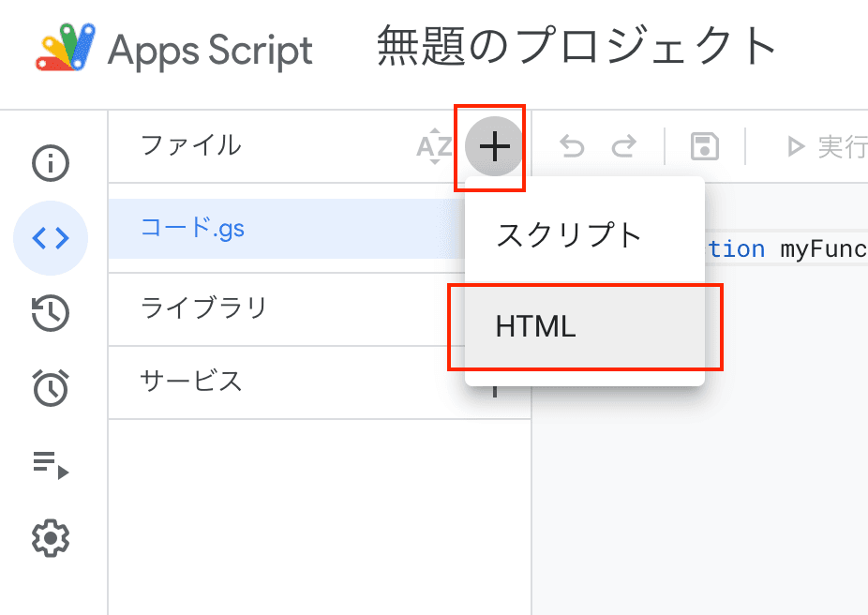This screenshot has width=868, height=615.
Task: Redo the last undone edit
Action: click(623, 146)
